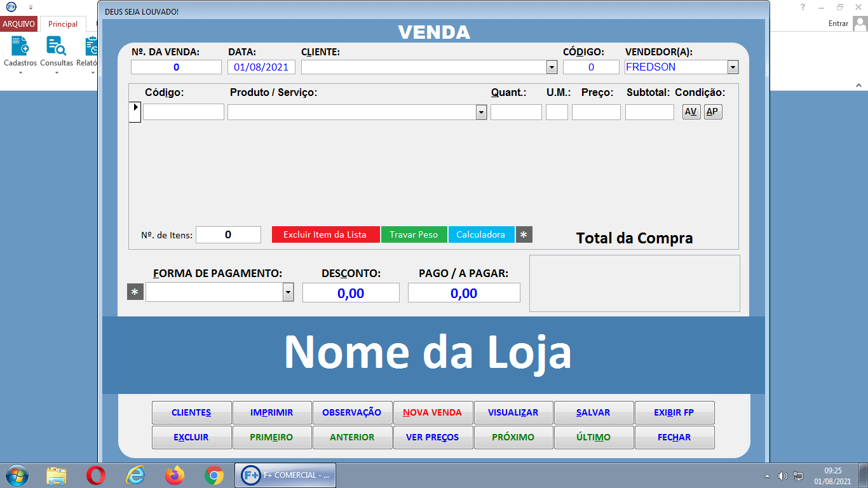Click the red Excluir Item da Lista button
This screenshot has height=488, width=868.
pos(325,234)
